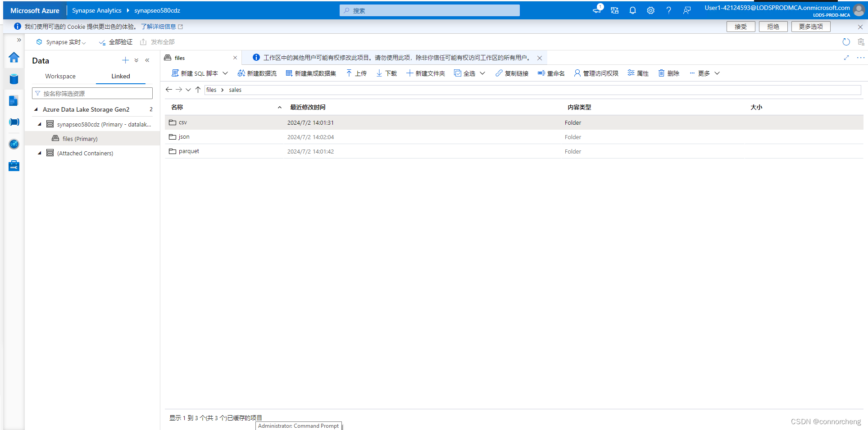The image size is (868, 430).
Task: Create a new folder
Action: point(426,73)
